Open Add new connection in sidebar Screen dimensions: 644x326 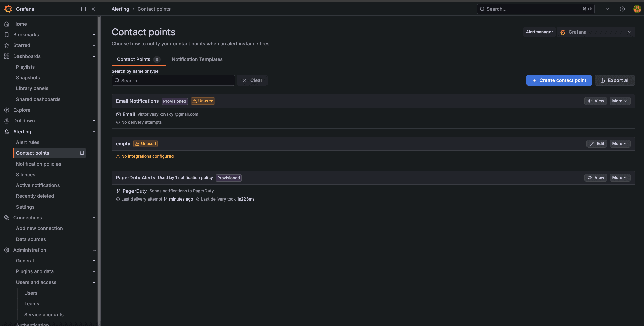click(x=39, y=228)
